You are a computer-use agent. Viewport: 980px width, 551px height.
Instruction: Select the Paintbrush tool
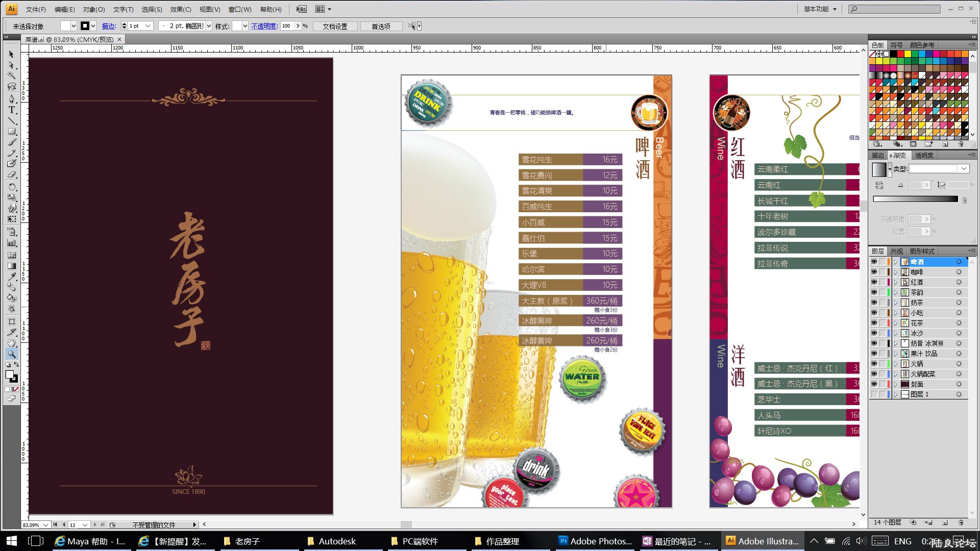(11, 142)
